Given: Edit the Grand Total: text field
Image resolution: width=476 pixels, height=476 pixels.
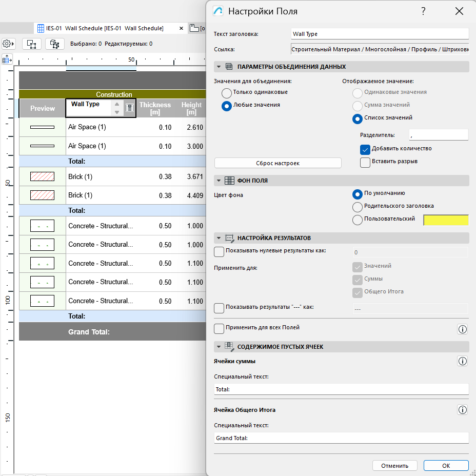Looking at the screenshot, I should coord(341,438).
